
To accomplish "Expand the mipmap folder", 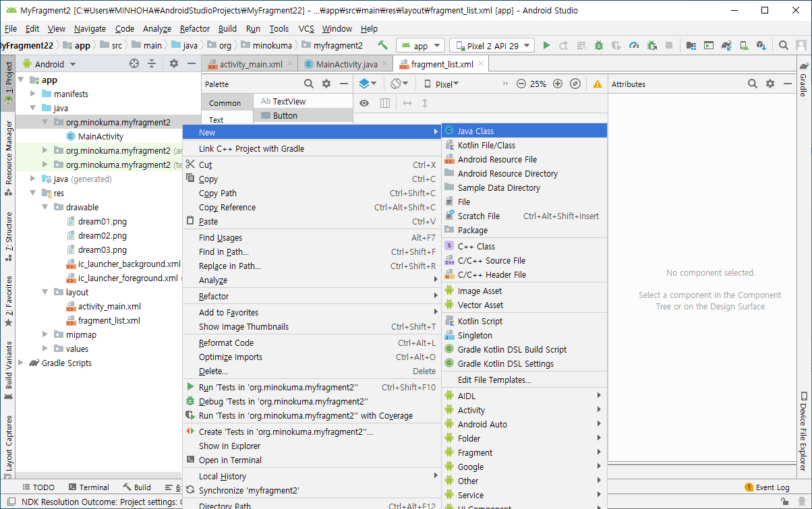I will point(45,334).
